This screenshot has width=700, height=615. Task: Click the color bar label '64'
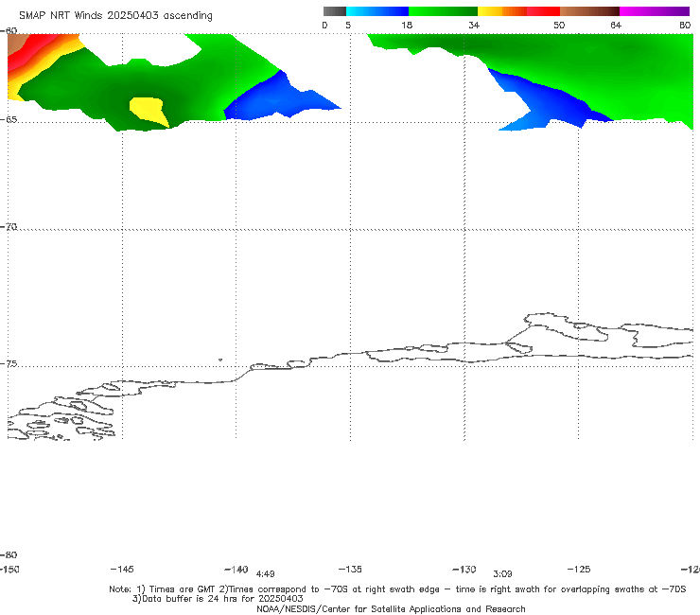point(616,26)
